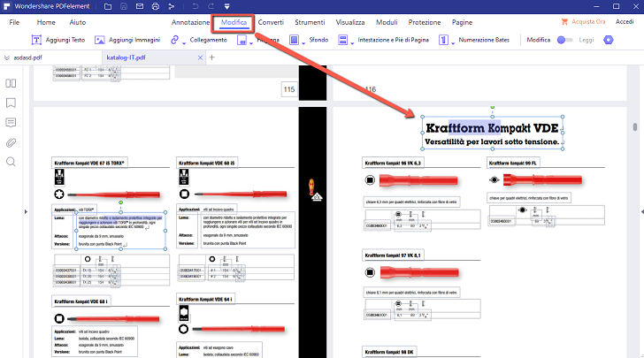Expand the Filigrana watermark dropdown arrow
Viewport: 644px width, 358px height.
click(251, 42)
